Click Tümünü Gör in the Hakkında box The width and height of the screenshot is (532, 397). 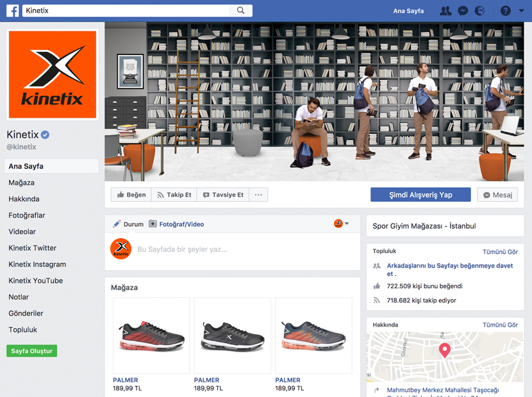(x=500, y=325)
